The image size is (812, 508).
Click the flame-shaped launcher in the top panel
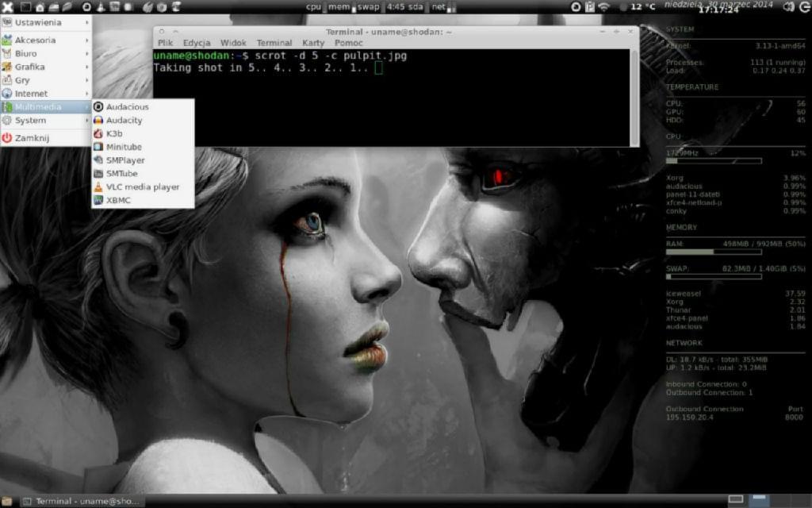click(147, 7)
